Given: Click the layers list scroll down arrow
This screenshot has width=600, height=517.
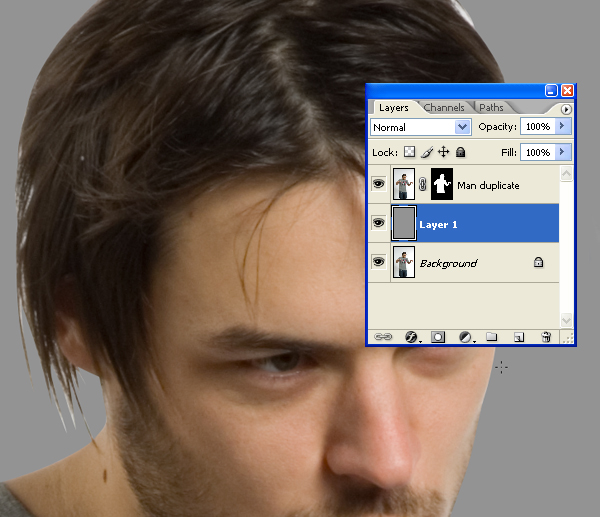Looking at the screenshot, I should tap(566, 320).
